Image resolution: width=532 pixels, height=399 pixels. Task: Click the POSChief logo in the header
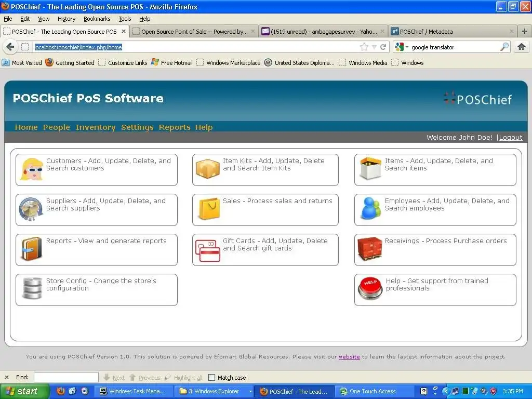coord(478,99)
